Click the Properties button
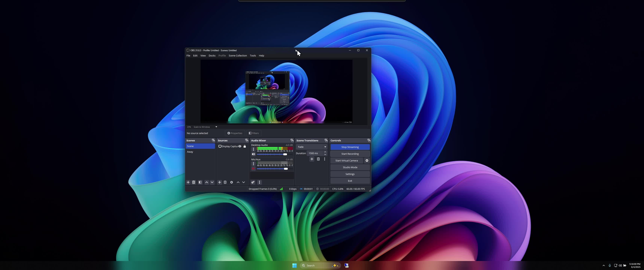Image resolution: width=644 pixels, height=270 pixels. click(235, 133)
